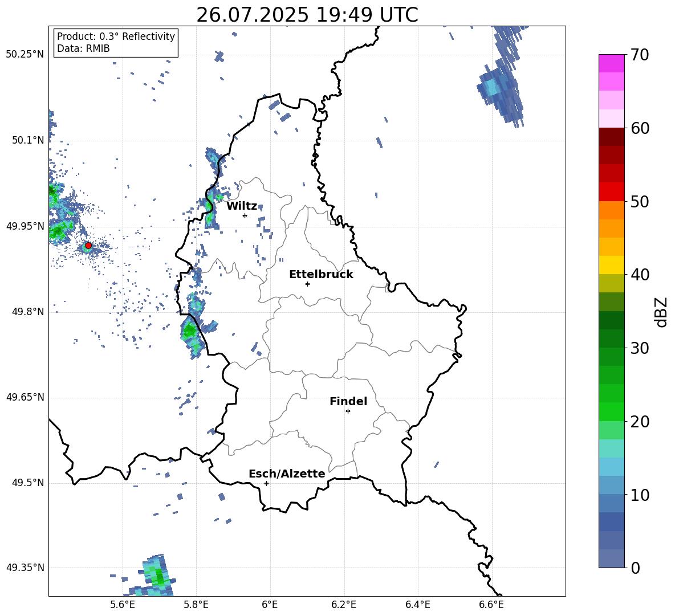
Task: Click the 20 value on colorbar
Action: pyautogui.click(x=640, y=422)
